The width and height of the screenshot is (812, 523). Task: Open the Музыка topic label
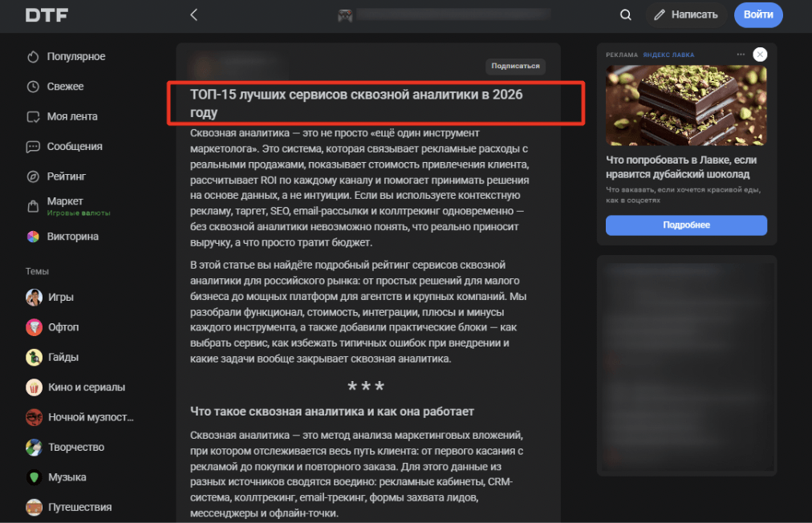coord(67,477)
